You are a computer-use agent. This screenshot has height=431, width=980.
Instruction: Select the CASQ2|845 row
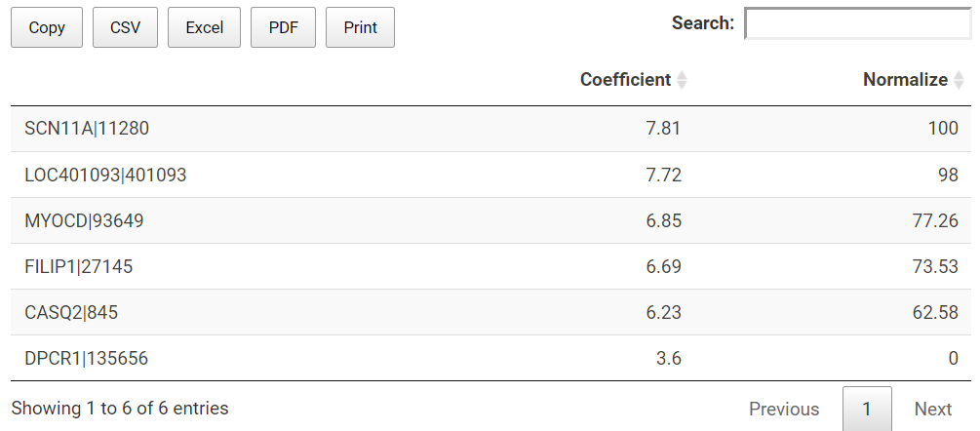pos(490,312)
